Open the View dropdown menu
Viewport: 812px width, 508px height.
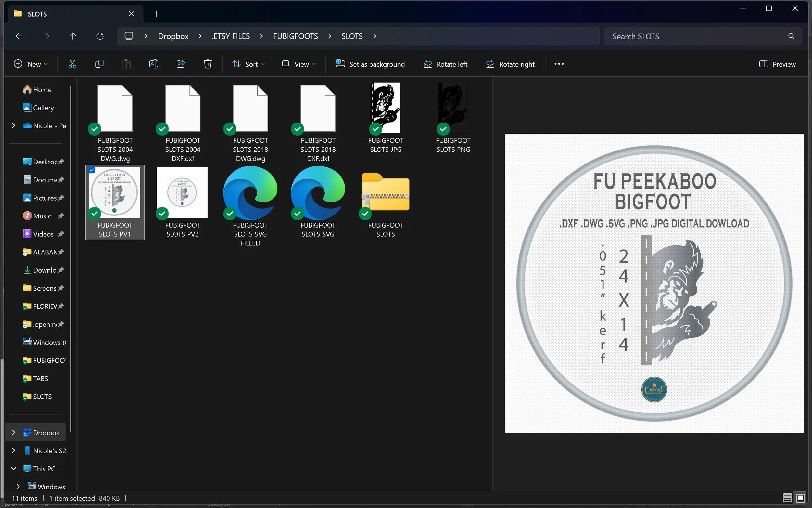click(x=299, y=64)
